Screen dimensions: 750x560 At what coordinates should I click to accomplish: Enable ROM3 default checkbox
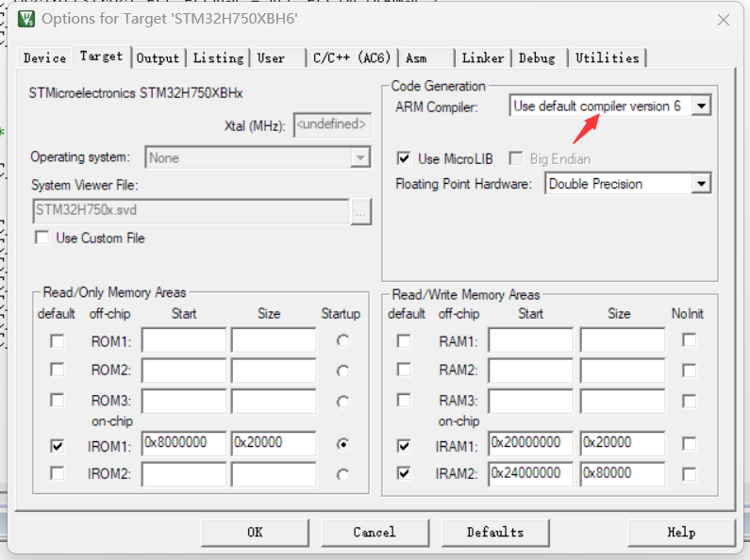pos(58,400)
